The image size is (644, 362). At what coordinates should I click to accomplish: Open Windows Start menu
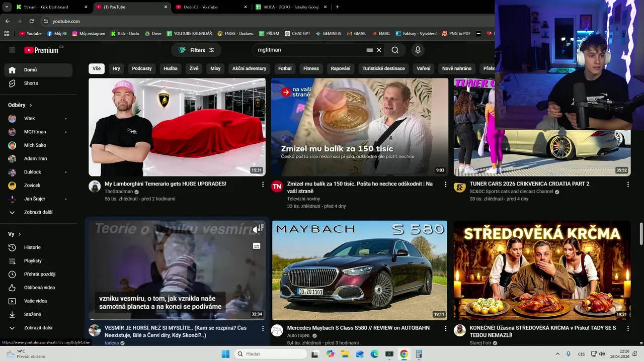click(225, 354)
